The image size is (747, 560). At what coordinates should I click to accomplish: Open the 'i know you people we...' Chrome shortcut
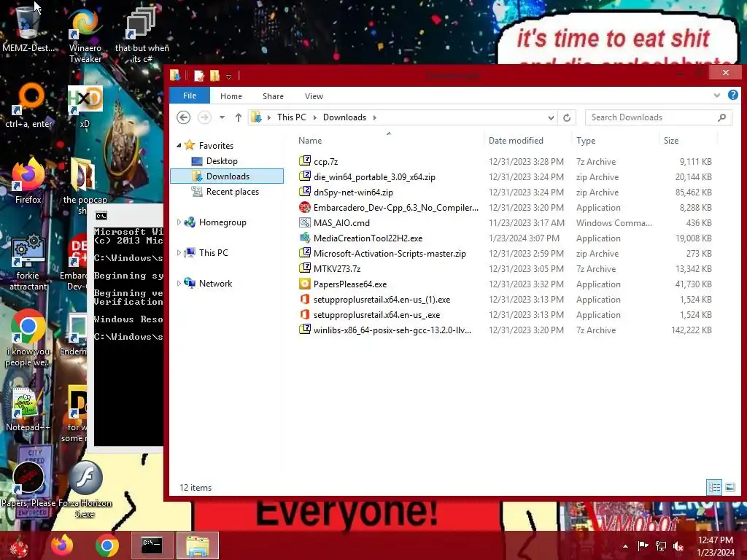[28, 338]
